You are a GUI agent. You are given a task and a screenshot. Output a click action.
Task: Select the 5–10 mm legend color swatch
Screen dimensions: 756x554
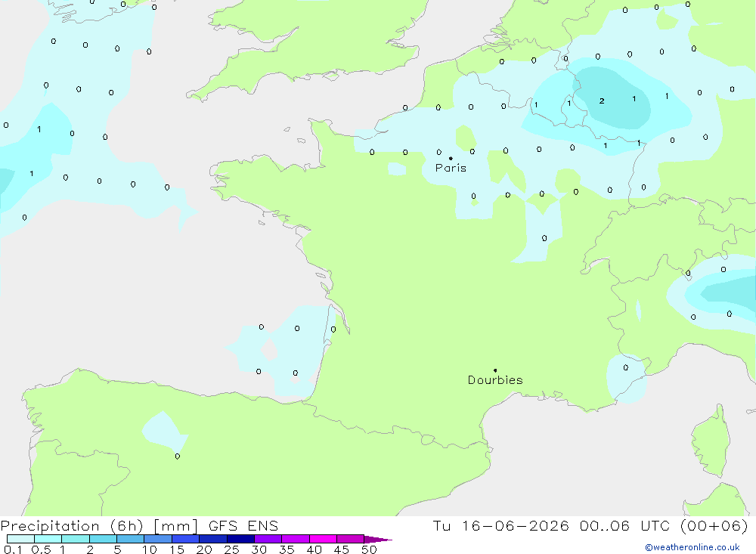coord(130,539)
